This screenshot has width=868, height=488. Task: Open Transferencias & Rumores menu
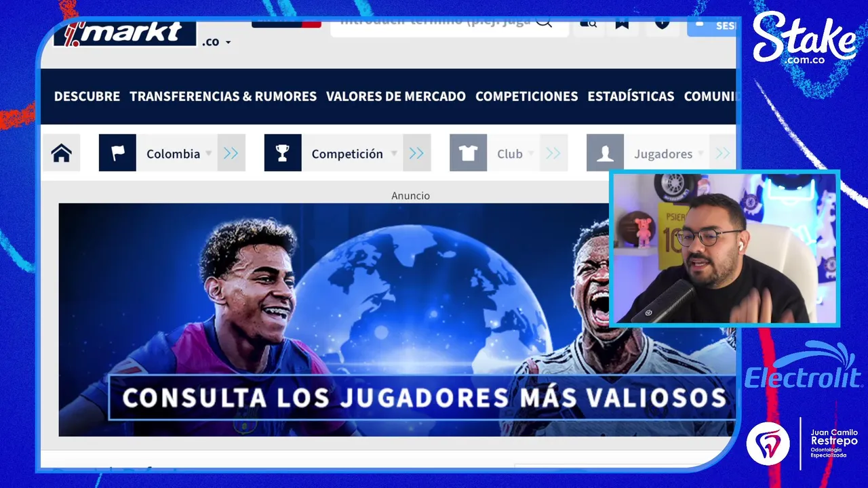tap(223, 96)
